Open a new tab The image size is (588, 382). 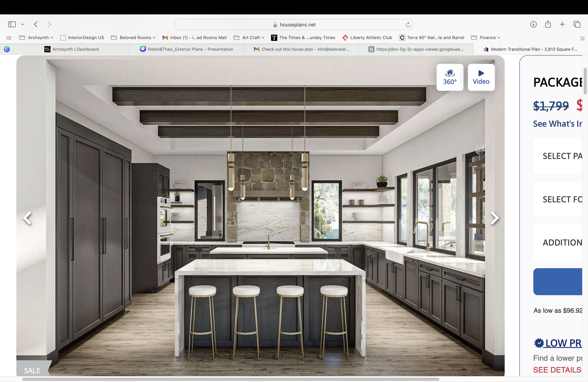pyautogui.click(x=562, y=24)
